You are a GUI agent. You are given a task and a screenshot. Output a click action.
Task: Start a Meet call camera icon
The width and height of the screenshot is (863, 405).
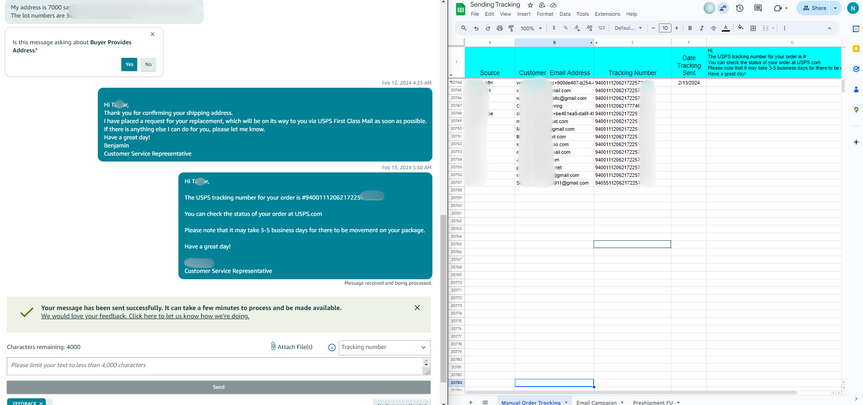tap(778, 8)
